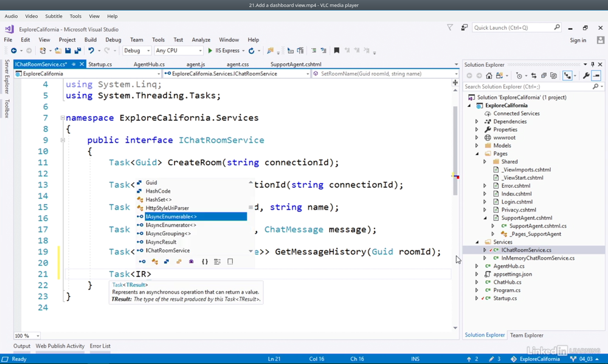Viewport: 608px width, 364px height.
Task: Click Solution Explorer Home icon
Action: pyautogui.click(x=489, y=75)
